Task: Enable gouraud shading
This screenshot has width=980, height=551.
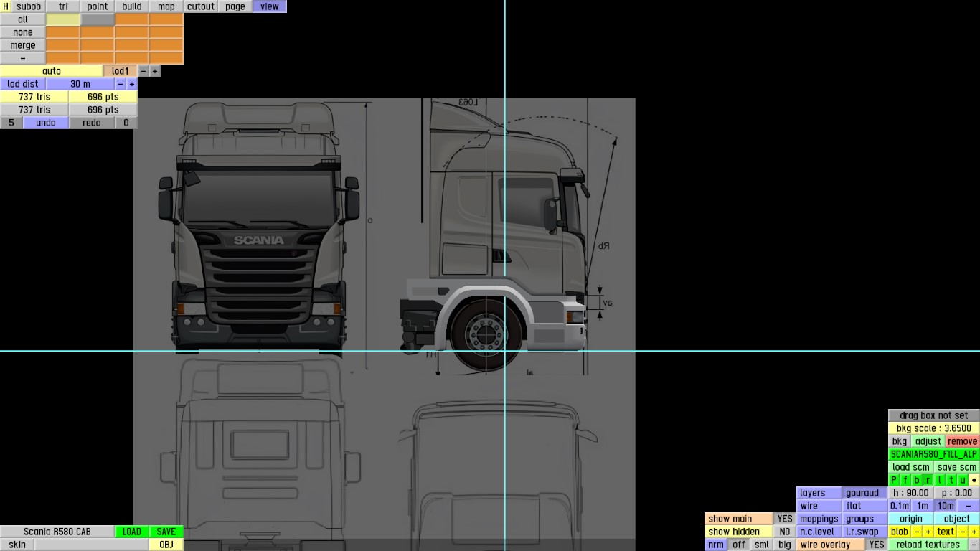Action: (865, 493)
